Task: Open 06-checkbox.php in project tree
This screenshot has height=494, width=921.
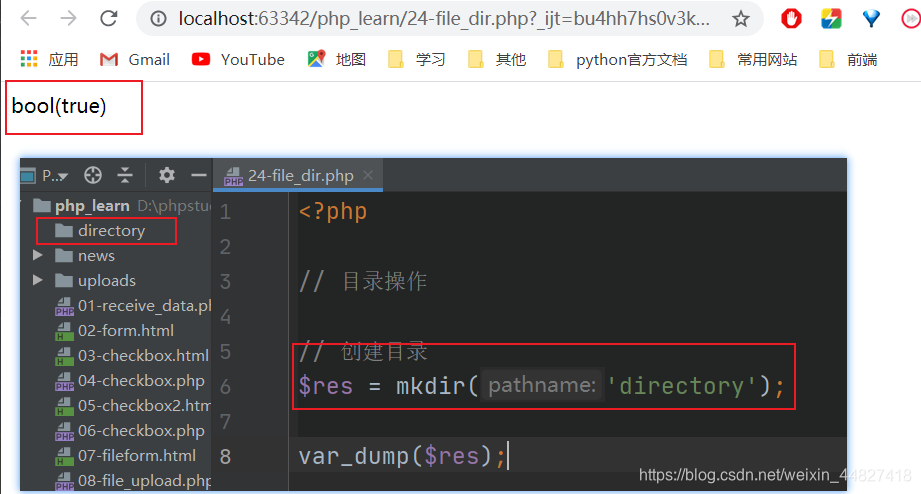Action: click(x=130, y=430)
